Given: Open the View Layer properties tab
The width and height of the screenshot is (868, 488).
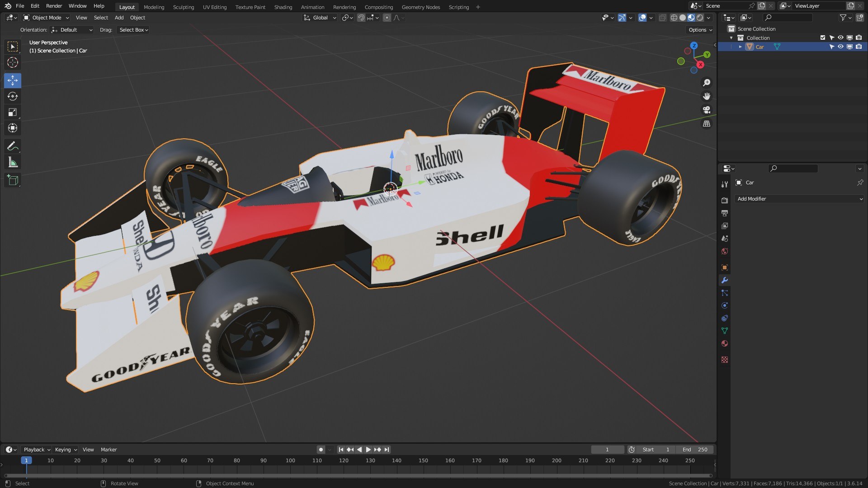Looking at the screenshot, I should (x=725, y=225).
